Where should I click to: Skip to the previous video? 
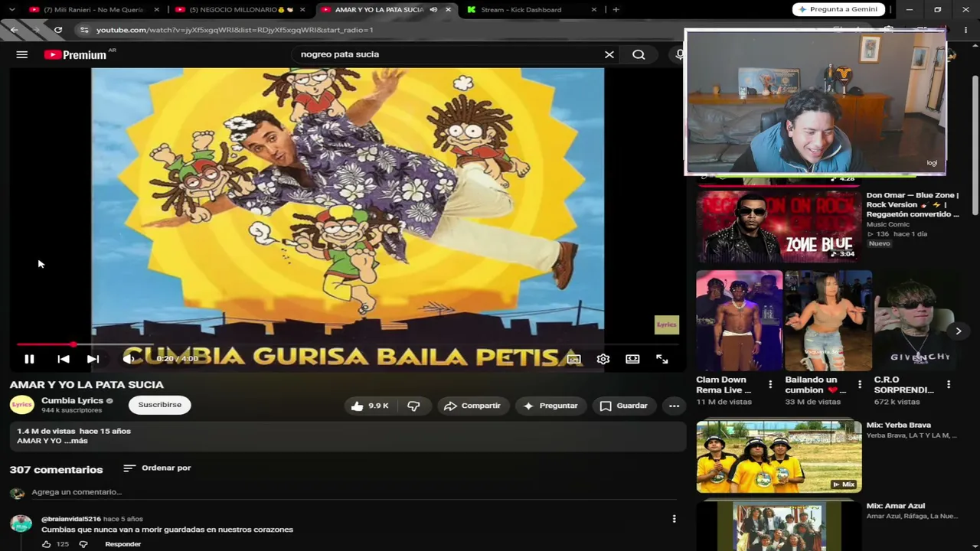[x=64, y=359]
